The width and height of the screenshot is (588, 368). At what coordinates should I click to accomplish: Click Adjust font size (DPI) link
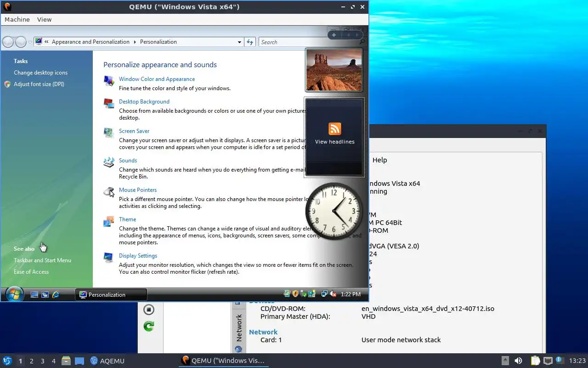pyautogui.click(x=39, y=84)
